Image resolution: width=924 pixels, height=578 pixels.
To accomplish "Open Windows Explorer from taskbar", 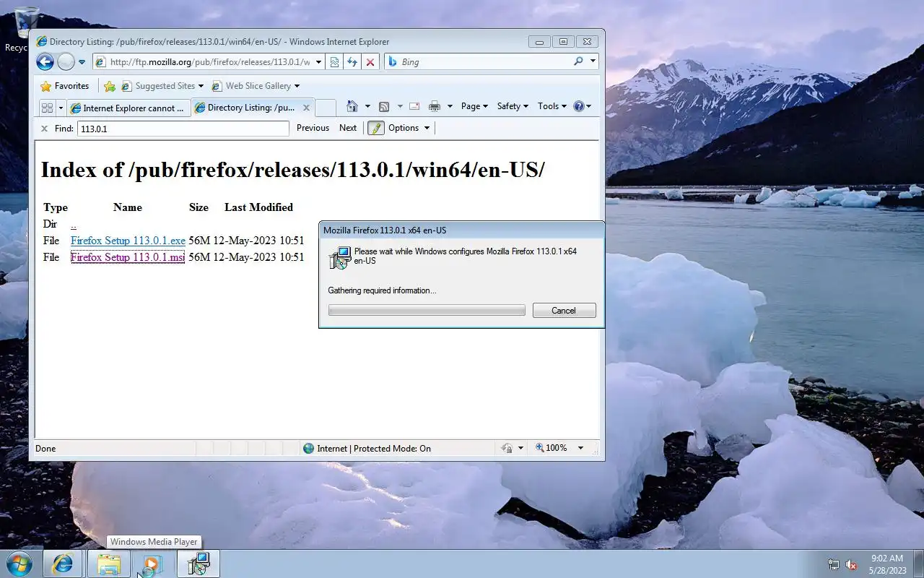I will (x=109, y=564).
